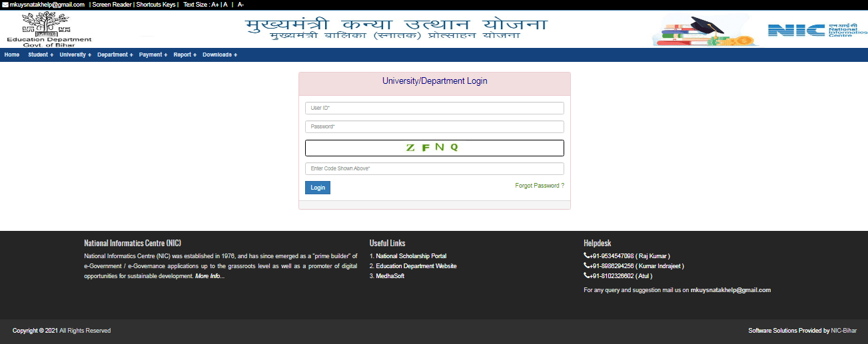Select the Enter Code Shown Above field

(x=434, y=168)
